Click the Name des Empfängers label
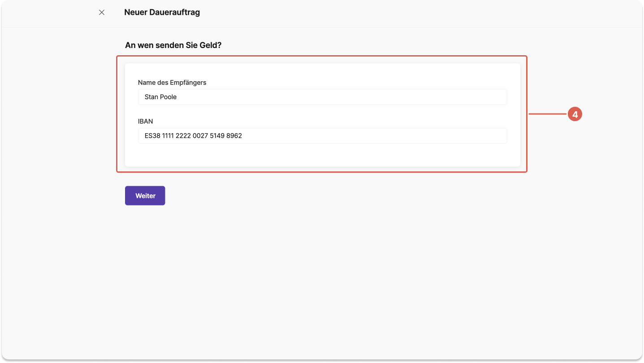 point(172,83)
